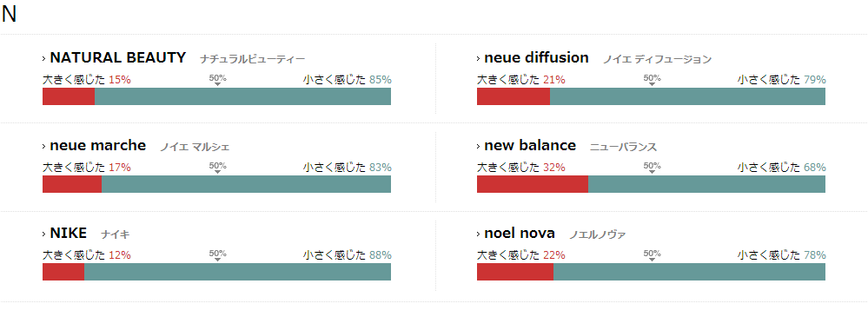The height and width of the screenshot is (330, 868).
Task: Click the katakana label ニューバランス
Action: click(623, 148)
